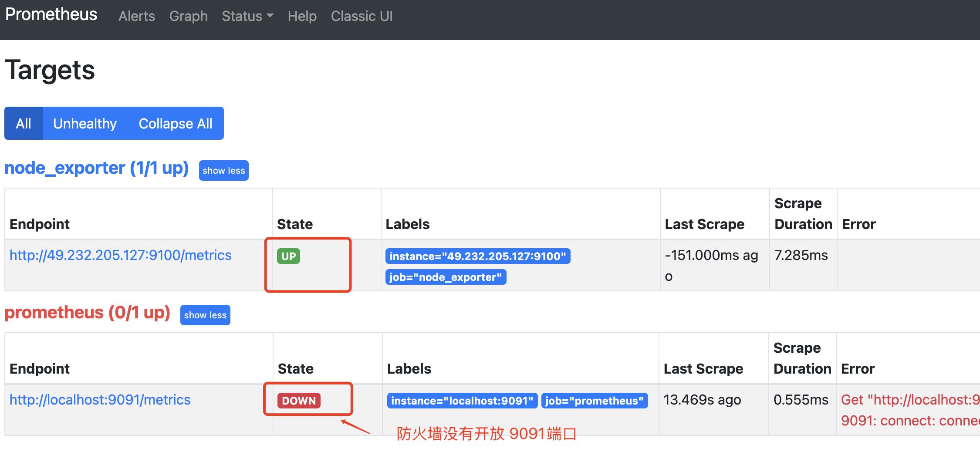This screenshot has width=980, height=452.
Task: Click the job="node_exporter" label badge
Action: click(446, 277)
